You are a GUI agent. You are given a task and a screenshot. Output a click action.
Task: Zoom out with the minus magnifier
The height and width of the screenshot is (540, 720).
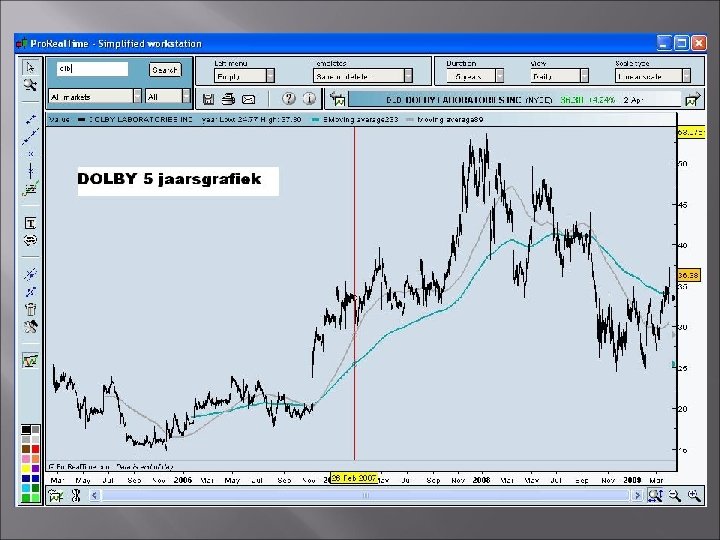(674, 495)
